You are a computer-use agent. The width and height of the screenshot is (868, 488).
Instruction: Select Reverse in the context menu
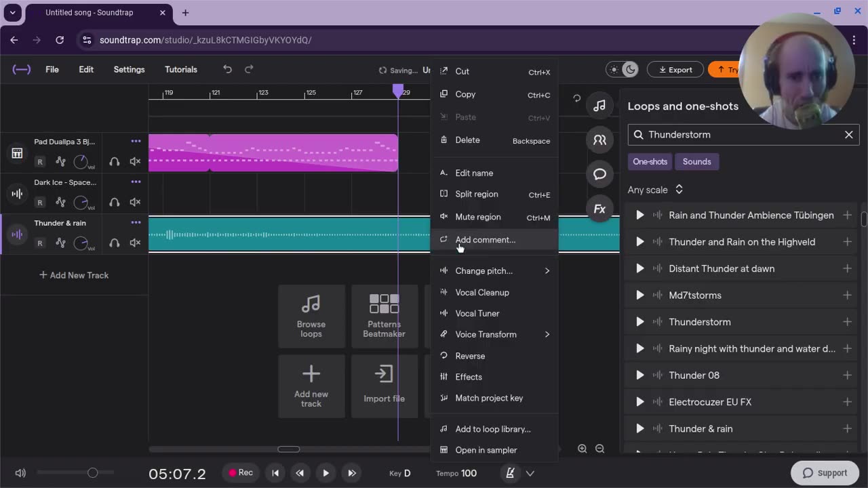click(494, 356)
